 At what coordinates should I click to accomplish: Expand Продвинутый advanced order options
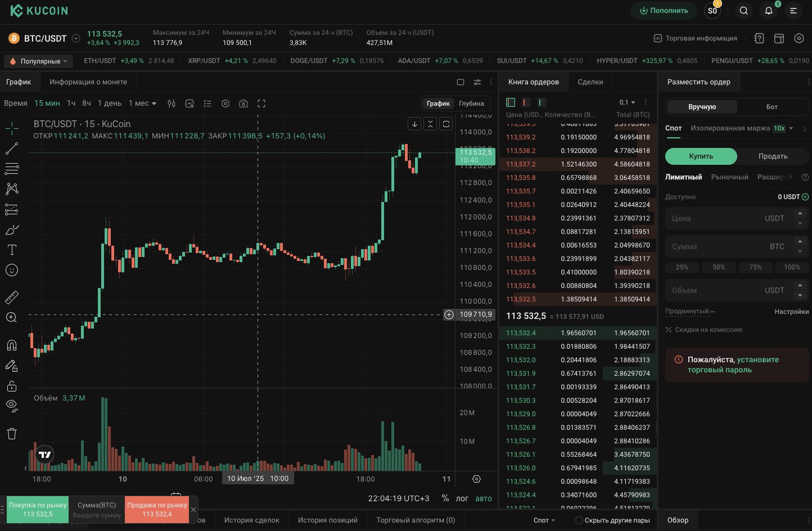point(690,311)
